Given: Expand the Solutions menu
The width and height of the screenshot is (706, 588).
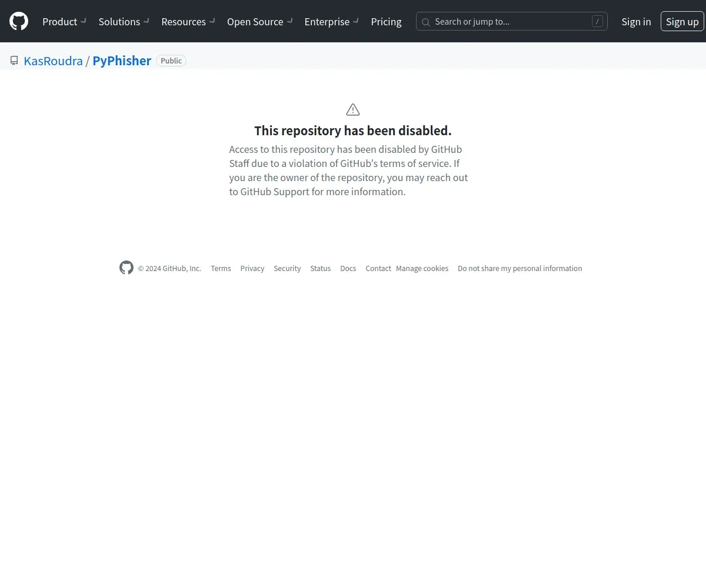Looking at the screenshot, I should coord(124,22).
